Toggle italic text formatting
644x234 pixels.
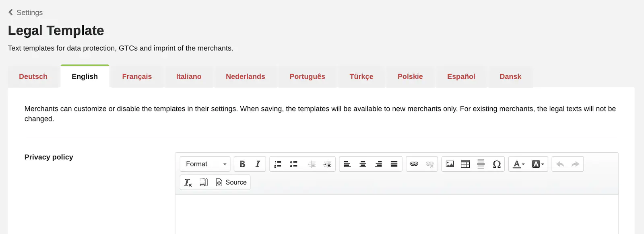pyautogui.click(x=258, y=164)
